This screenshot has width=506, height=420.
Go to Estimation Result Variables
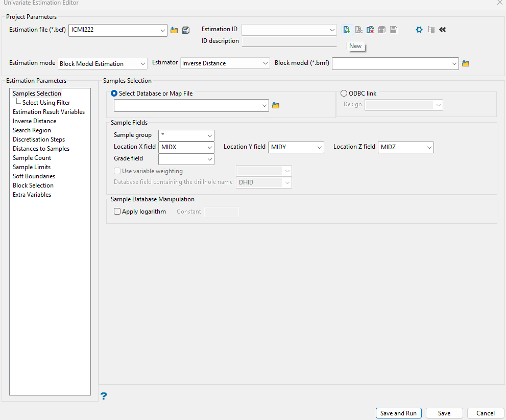pyautogui.click(x=49, y=112)
